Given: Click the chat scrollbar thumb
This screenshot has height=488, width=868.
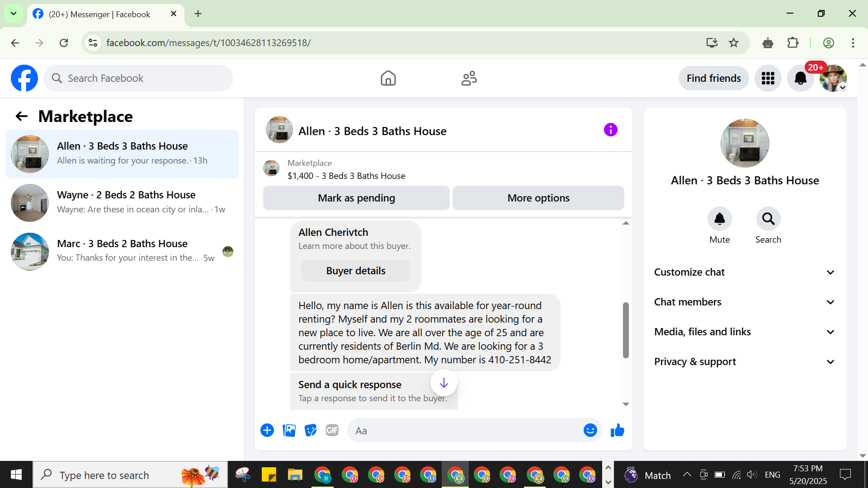Looking at the screenshot, I should [626, 330].
